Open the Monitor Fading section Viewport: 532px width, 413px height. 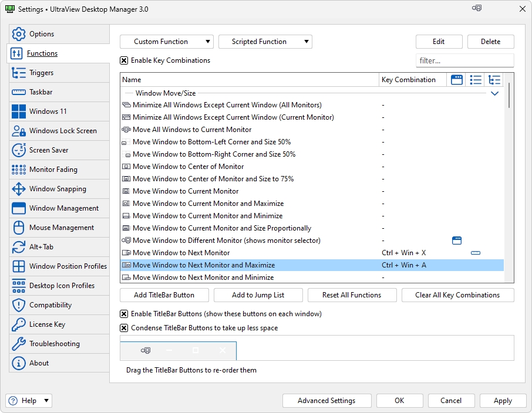click(x=53, y=170)
